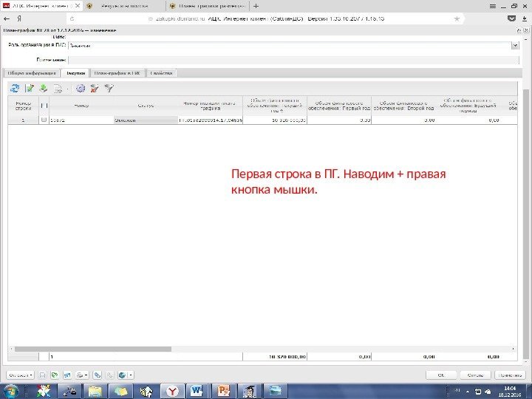Open PowerPoint from the taskbar

coord(224,391)
